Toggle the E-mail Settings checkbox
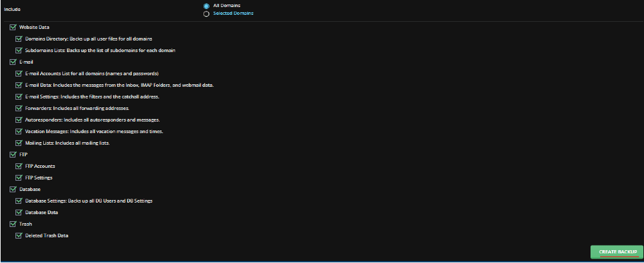This screenshot has width=644, height=263. coord(19,97)
